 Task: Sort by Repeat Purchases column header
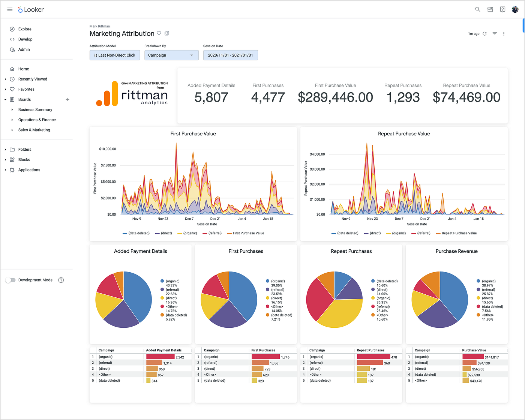(x=370, y=350)
